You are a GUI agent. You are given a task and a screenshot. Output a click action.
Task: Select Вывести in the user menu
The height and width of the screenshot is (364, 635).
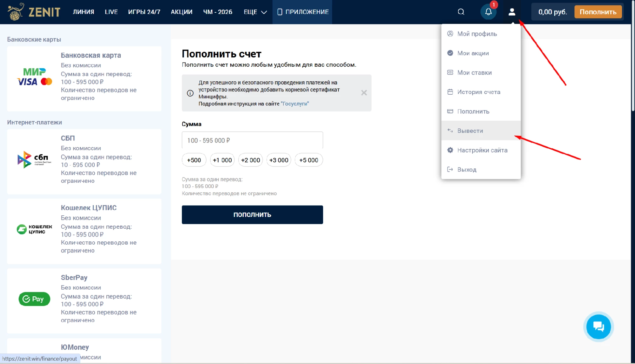[481, 131]
